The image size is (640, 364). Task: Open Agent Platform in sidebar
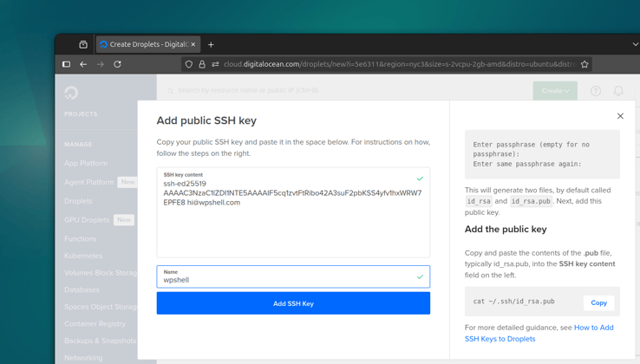point(89,182)
